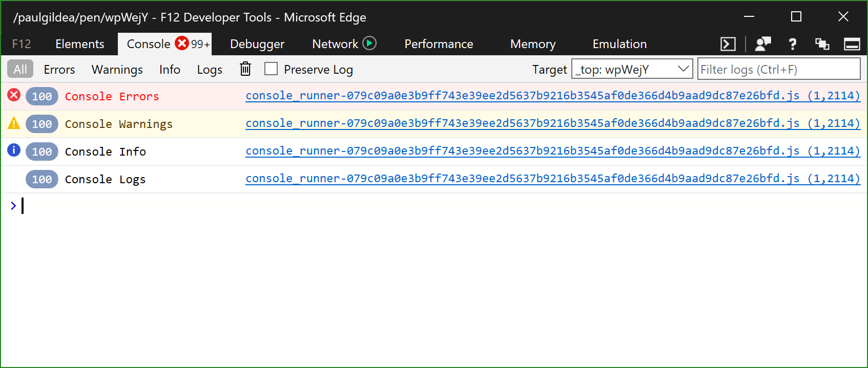The height and width of the screenshot is (368, 868).
Task: Click the dock to bottom icon
Action: pyautogui.click(x=852, y=45)
